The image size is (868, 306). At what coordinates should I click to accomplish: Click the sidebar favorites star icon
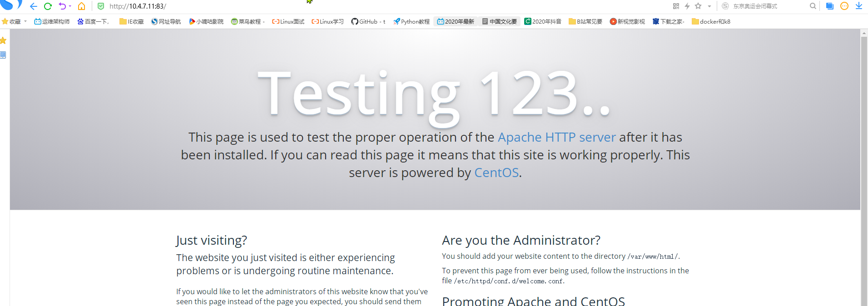point(3,41)
